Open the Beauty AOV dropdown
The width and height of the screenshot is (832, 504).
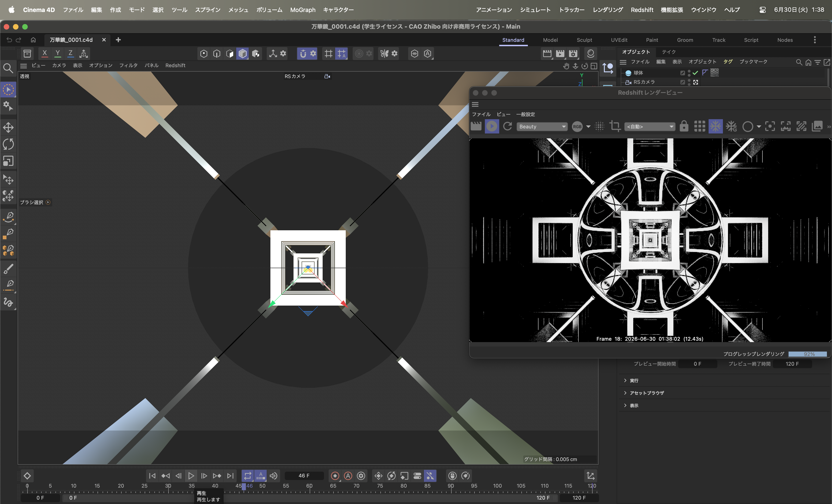(542, 127)
